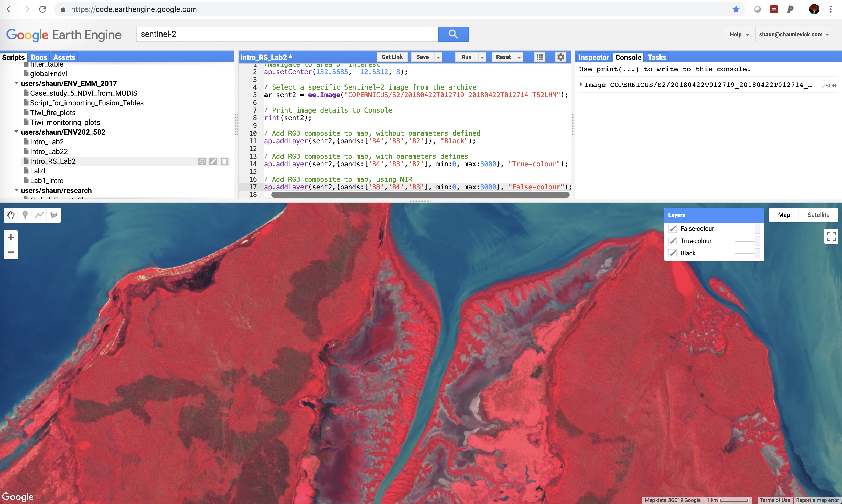Open the Run dropdown arrow
Screen dimensions: 842x504
coord(482,57)
